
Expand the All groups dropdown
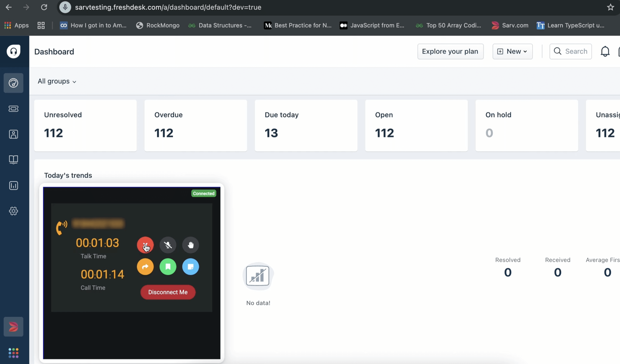coord(57,81)
